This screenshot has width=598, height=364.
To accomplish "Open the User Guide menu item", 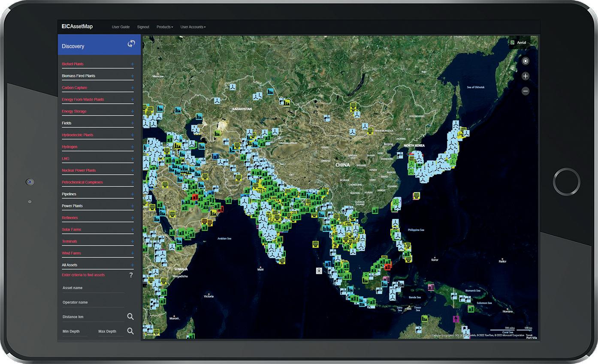I will [121, 27].
